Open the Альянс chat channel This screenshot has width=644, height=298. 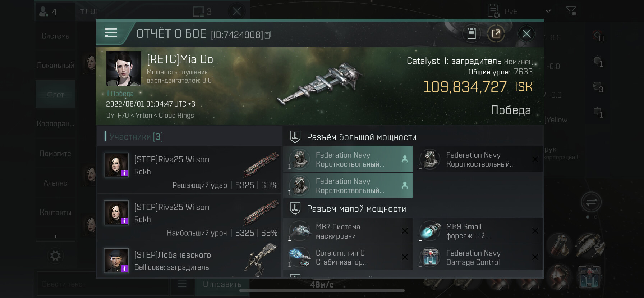coord(55,183)
